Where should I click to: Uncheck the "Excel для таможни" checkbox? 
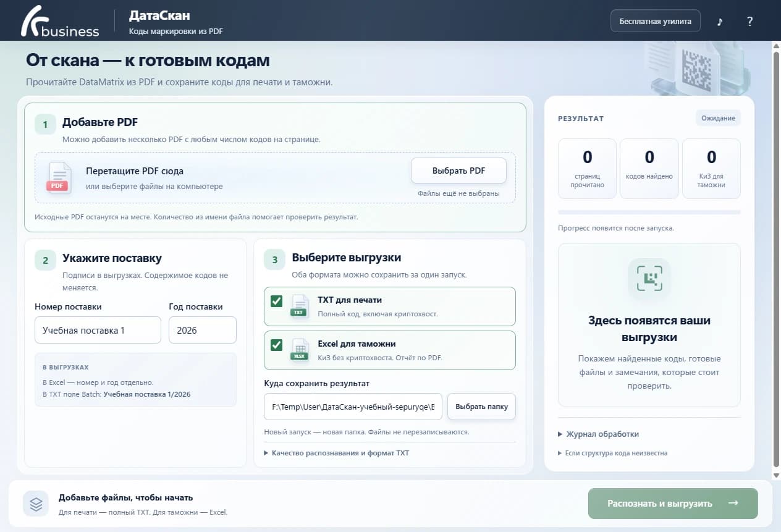click(276, 345)
